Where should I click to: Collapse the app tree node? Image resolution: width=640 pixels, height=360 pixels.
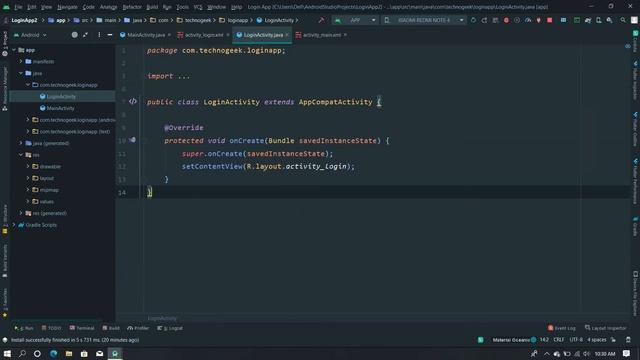tap(14, 50)
